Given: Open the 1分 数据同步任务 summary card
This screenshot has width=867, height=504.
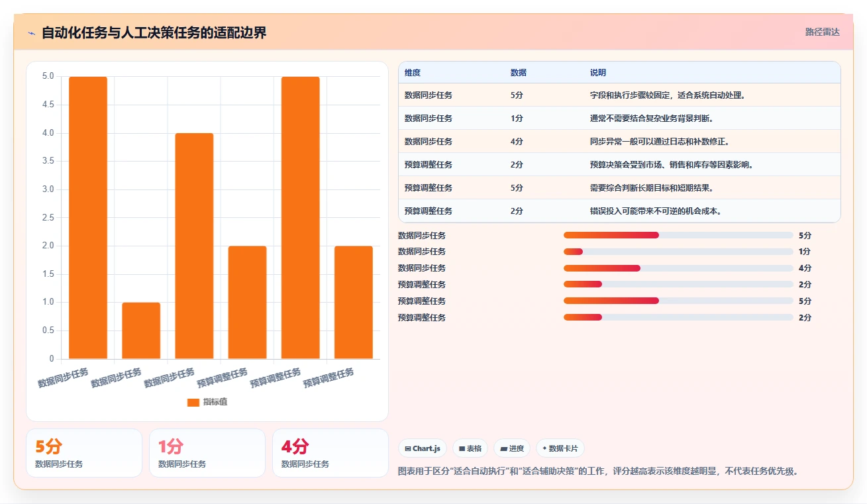Looking at the screenshot, I should pyautogui.click(x=207, y=453).
